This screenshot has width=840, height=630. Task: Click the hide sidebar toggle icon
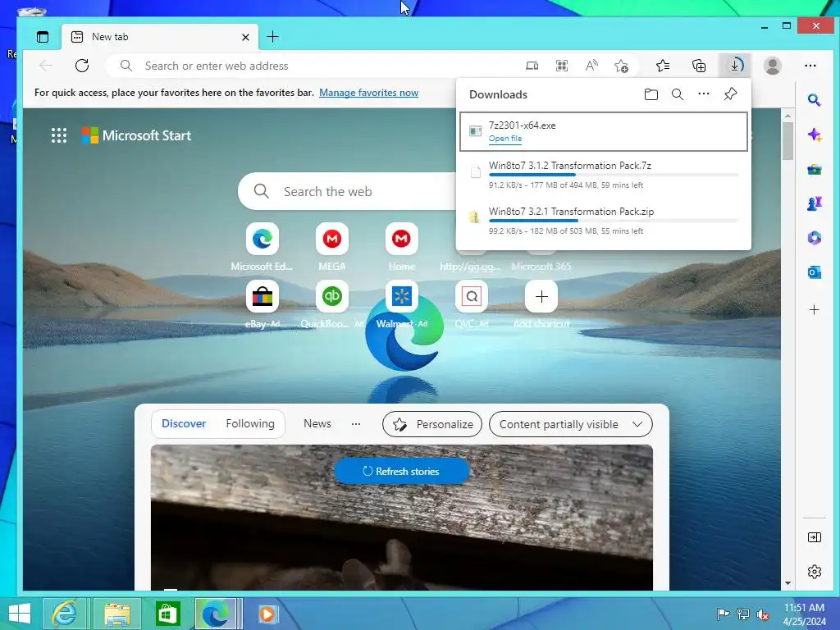(815, 537)
